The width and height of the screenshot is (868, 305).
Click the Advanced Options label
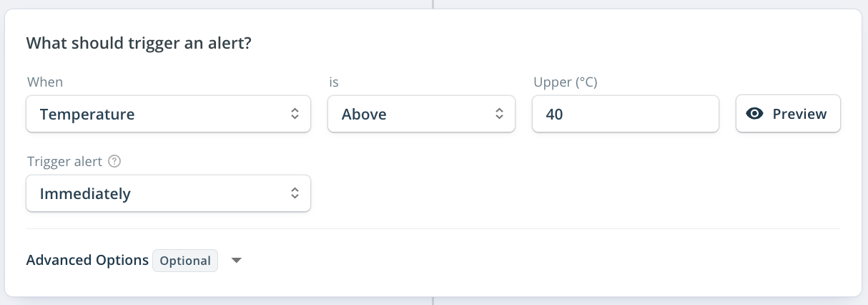[x=87, y=261]
